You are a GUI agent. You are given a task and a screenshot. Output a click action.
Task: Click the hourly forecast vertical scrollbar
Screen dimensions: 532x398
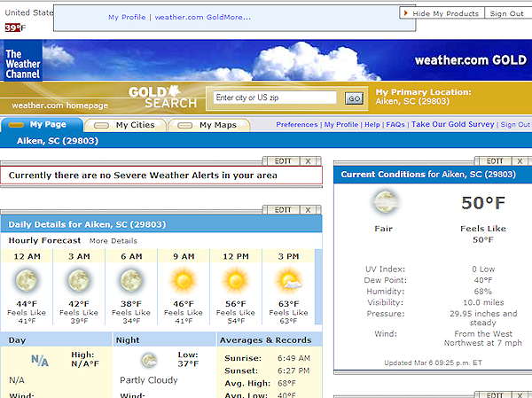[318, 286]
